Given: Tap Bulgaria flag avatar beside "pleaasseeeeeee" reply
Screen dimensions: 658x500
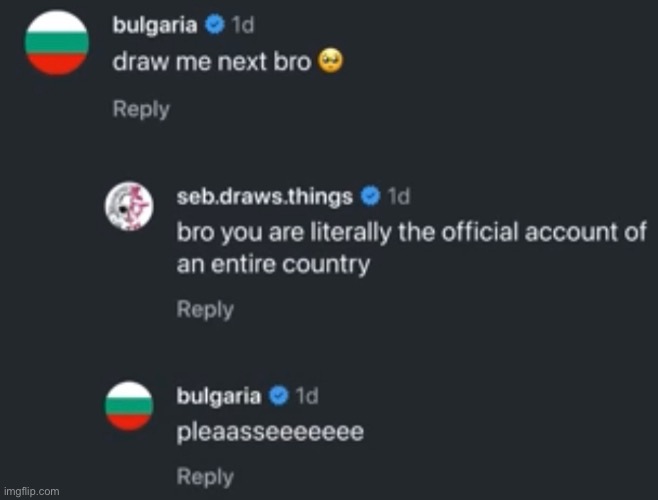Looking at the screenshot, I should [129, 406].
